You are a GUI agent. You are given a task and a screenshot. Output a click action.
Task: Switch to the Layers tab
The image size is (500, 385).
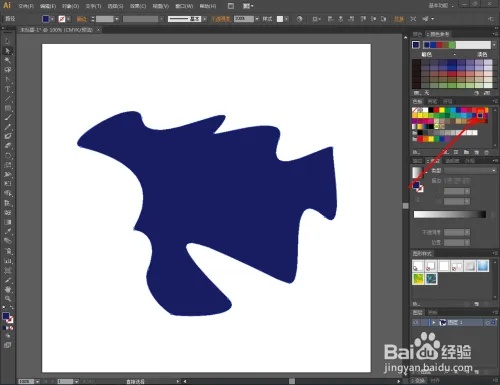pos(417,312)
